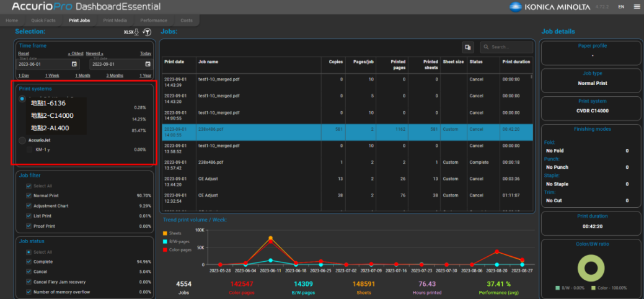Viewport: 644px width, 299px height.
Task: Uncheck the Complete status checkbox
Action: 29,262
